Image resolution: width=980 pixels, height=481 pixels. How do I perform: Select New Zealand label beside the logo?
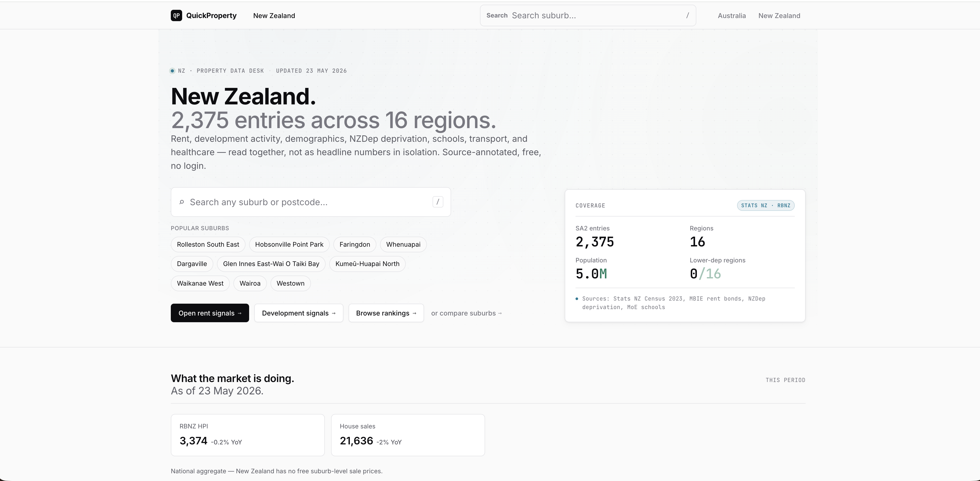click(x=274, y=16)
